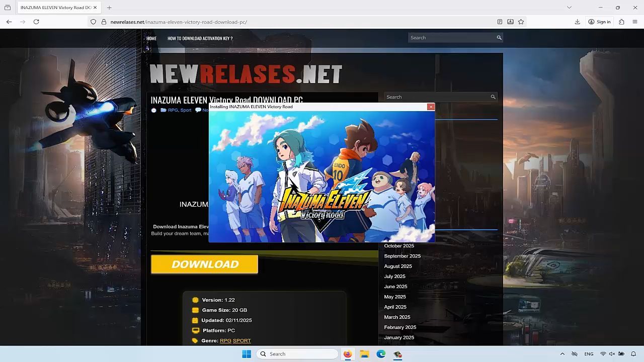Open a new browser tab
The width and height of the screenshot is (644, 362).
point(109,8)
